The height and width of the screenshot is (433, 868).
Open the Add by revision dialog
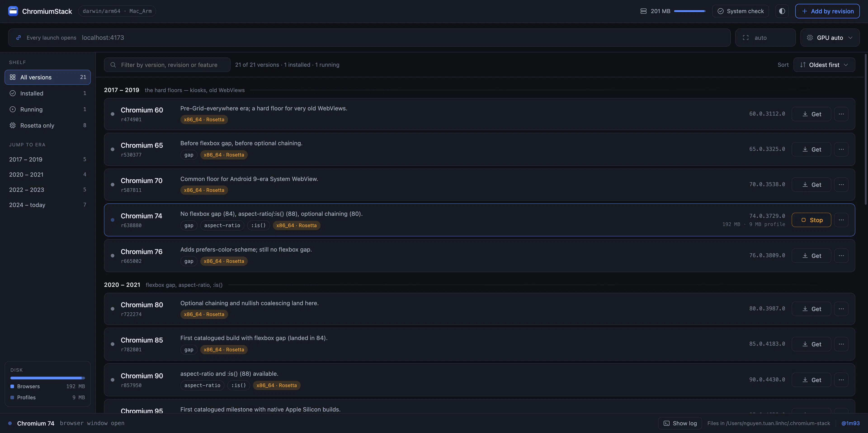point(827,11)
